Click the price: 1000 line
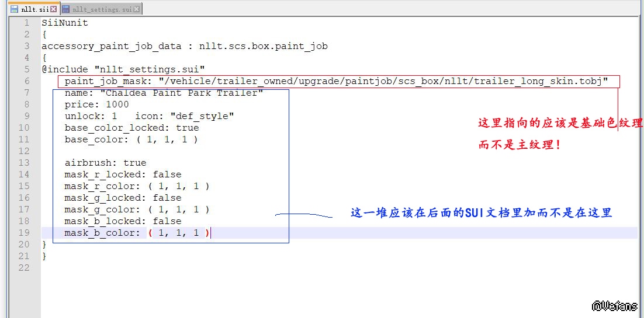 (x=96, y=104)
